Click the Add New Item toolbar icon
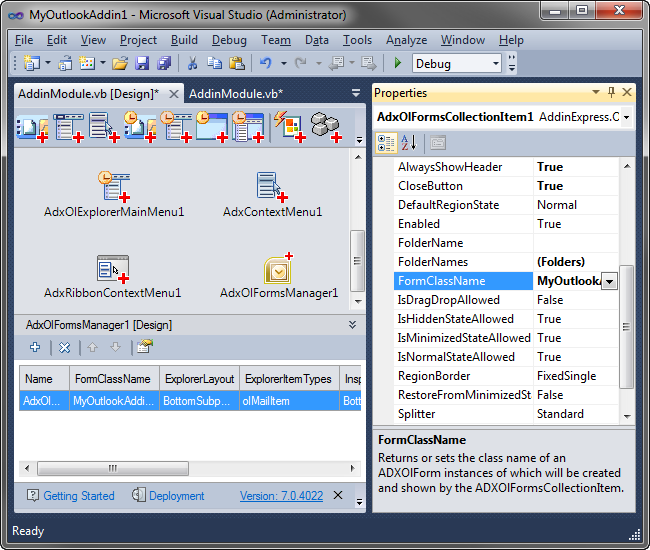The height and width of the screenshot is (550, 650). point(87,63)
